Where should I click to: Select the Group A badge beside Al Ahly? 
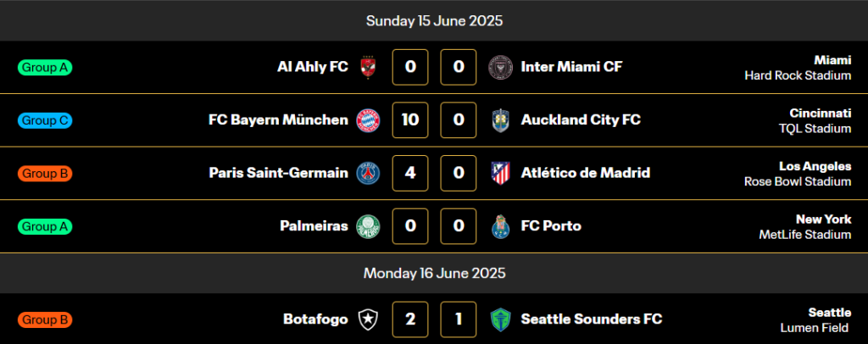pos(45,67)
